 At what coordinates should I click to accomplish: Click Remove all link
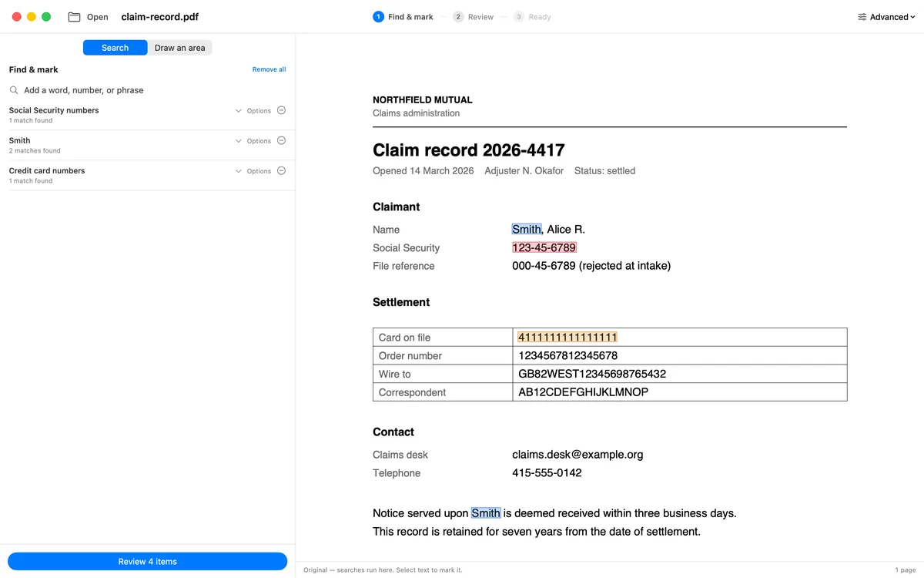(269, 69)
